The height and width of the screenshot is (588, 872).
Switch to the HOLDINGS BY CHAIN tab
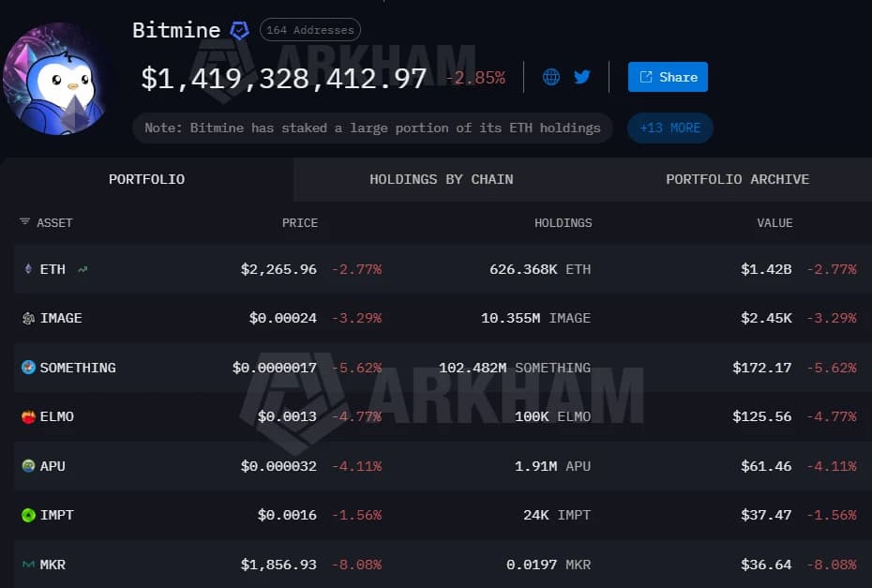441,179
